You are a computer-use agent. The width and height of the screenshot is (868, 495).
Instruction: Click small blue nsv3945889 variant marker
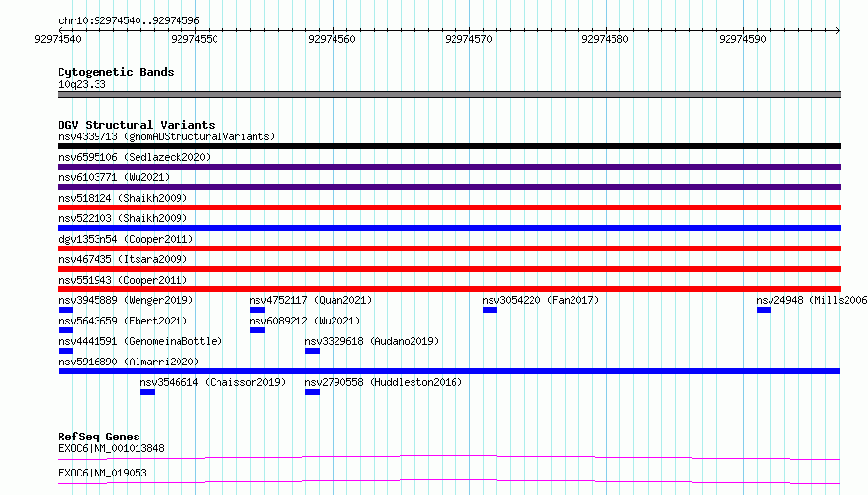click(66, 310)
